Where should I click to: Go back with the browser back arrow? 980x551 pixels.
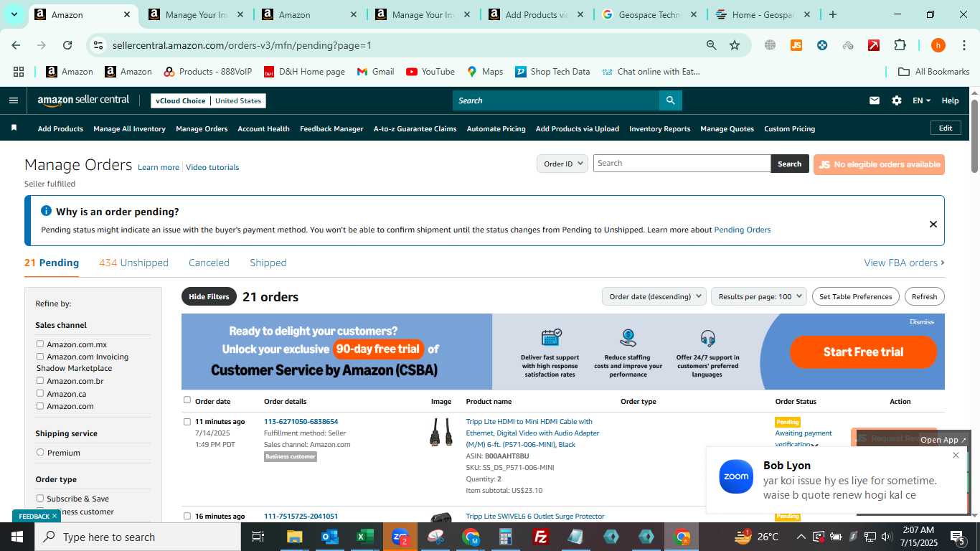[x=16, y=45]
